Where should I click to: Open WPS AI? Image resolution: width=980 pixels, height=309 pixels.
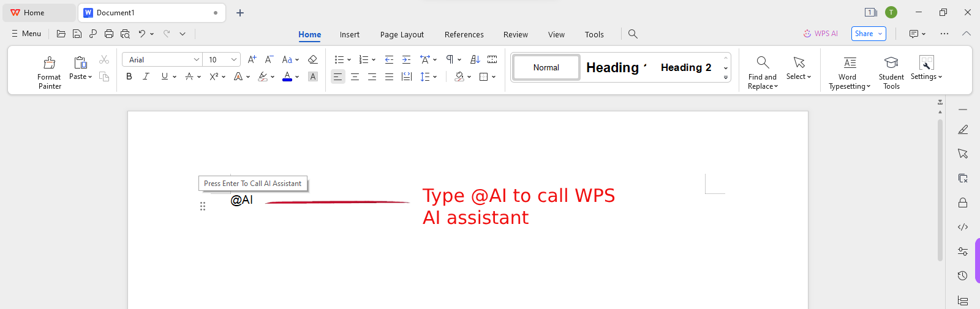(820, 34)
